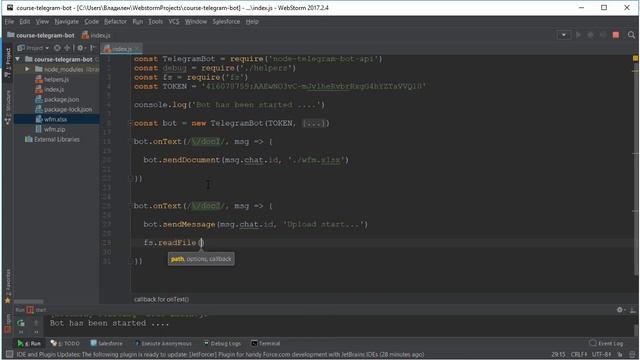
Task: Open the Help menu
Action: [x=252, y=22]
